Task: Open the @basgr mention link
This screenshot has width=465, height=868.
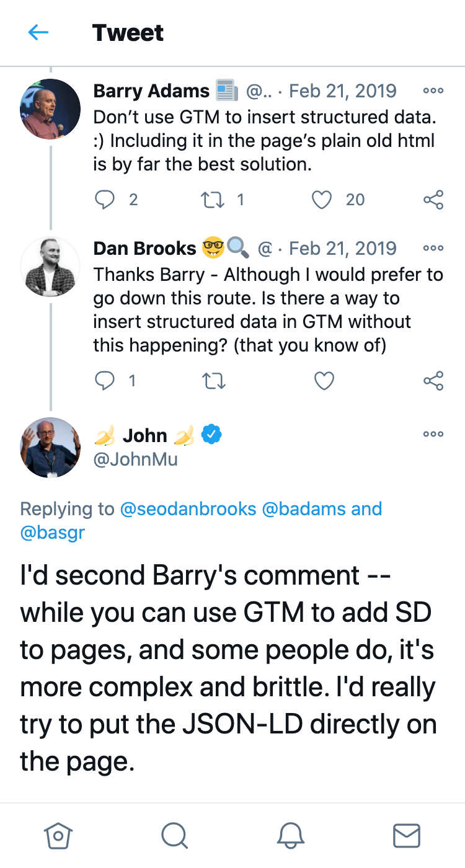Action: tap(52, 533)
